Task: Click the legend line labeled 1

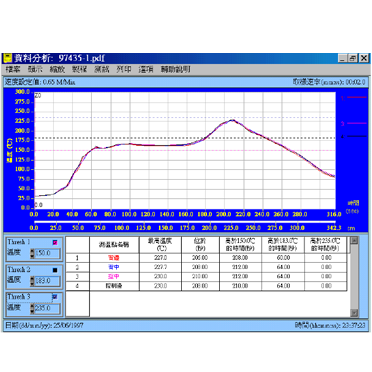Action: 357,98
